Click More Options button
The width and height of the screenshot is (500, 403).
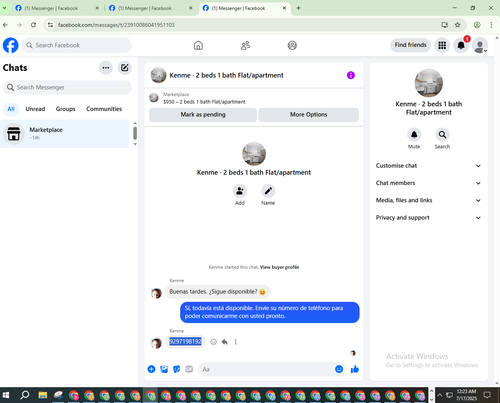click(309, 115)
